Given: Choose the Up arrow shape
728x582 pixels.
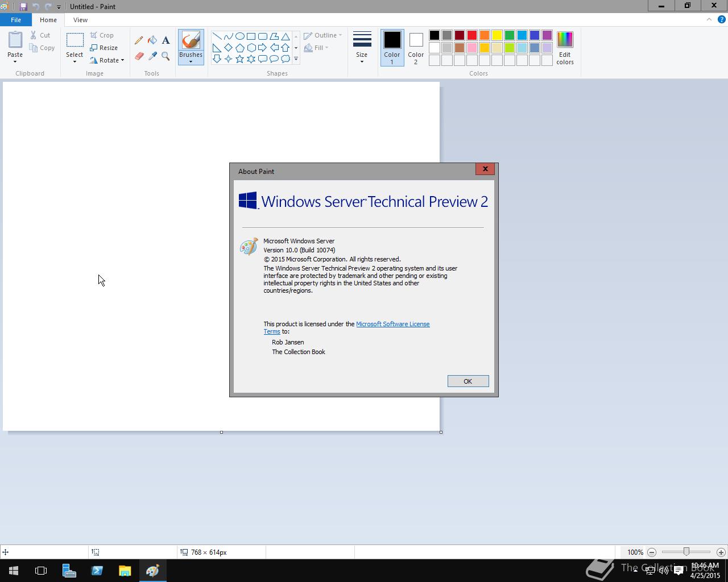Looking at the screenshot, I should click(x=285, y=48).
